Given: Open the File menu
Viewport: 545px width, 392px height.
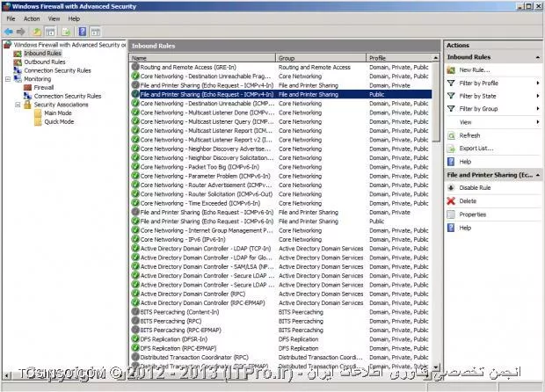Looking at the screenshot, I should (11, 18).
